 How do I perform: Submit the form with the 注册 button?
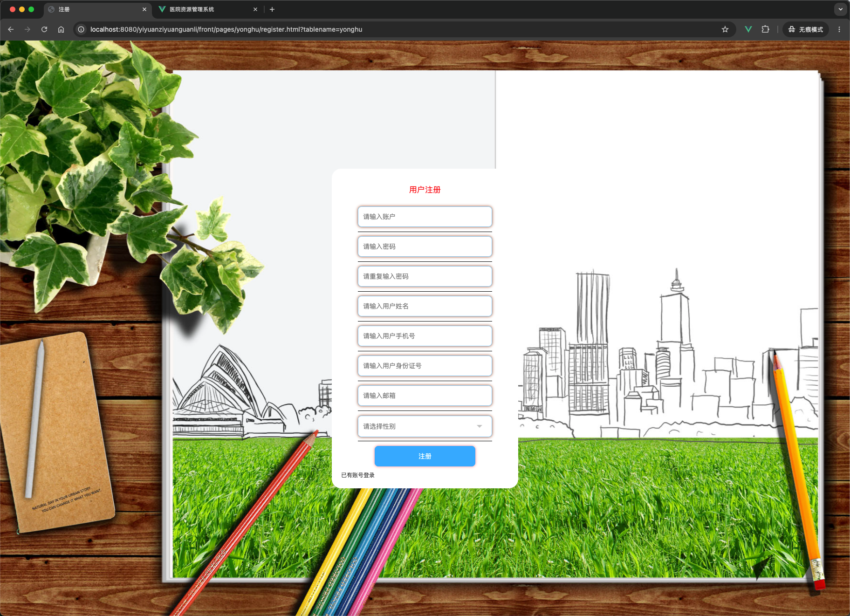click(x=425, y=456)
